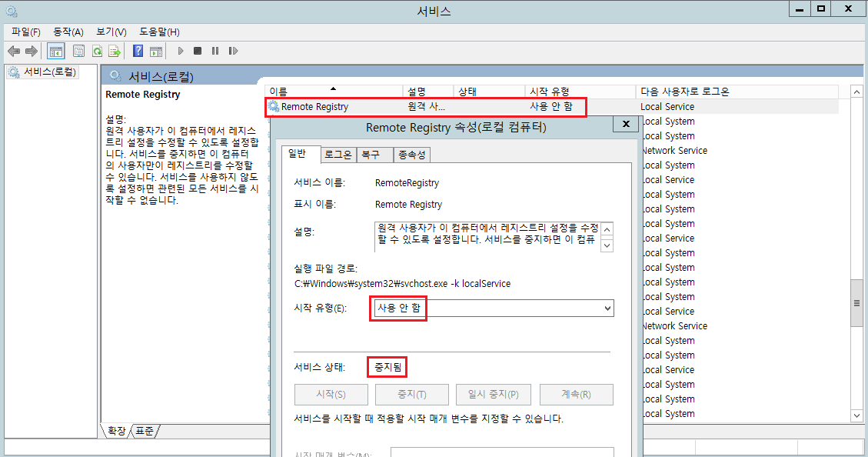Image resolution: width=868 pixels, height=457 pixels.
Task: Click the 중지됨 service status text
Action: tap(387, 367)
